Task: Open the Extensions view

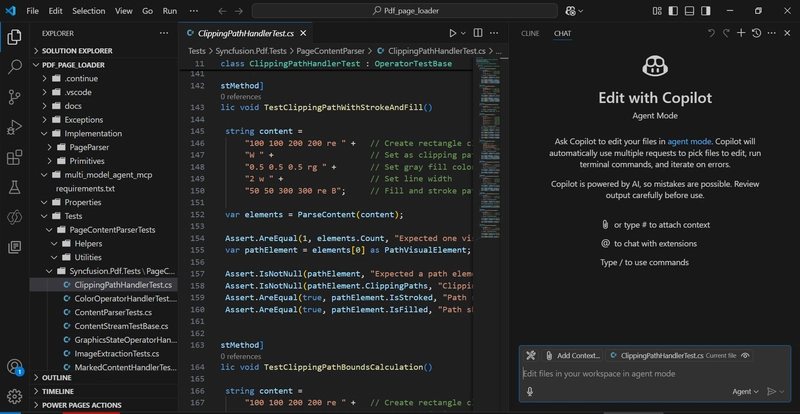Action: 14,157
